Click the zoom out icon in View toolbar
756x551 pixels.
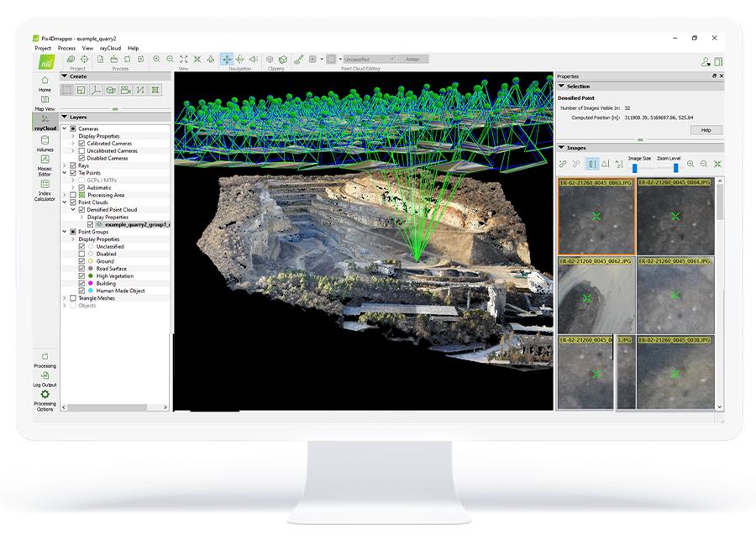[171, 60]
